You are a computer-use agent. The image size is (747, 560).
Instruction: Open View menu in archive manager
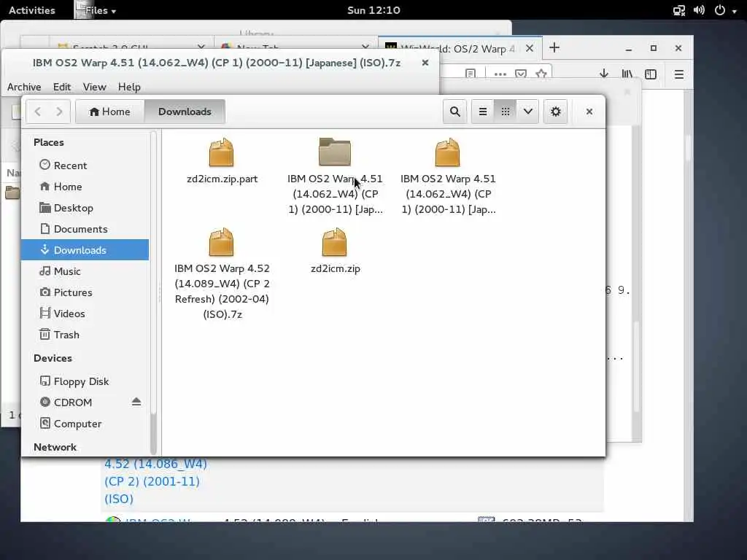click(94, 87)
